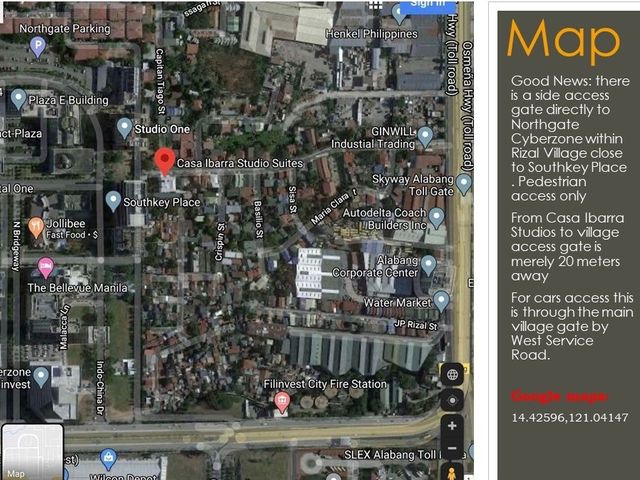
Task: Click the JP Rizal St street label
Action: pos(416,325)
